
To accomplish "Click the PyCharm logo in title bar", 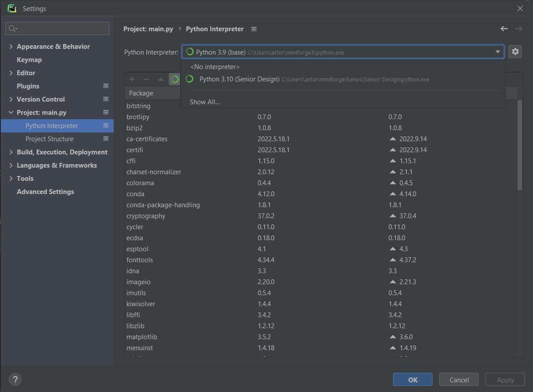I will click(12, 8).
